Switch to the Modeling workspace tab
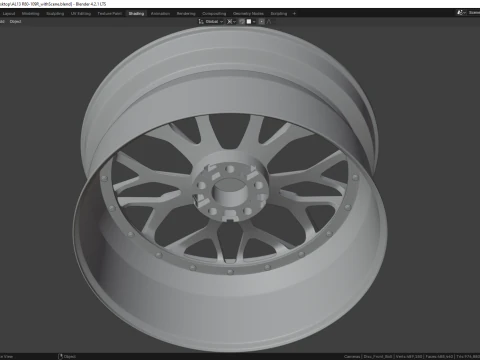Viewport: 480px width, 360px height. 31,14
